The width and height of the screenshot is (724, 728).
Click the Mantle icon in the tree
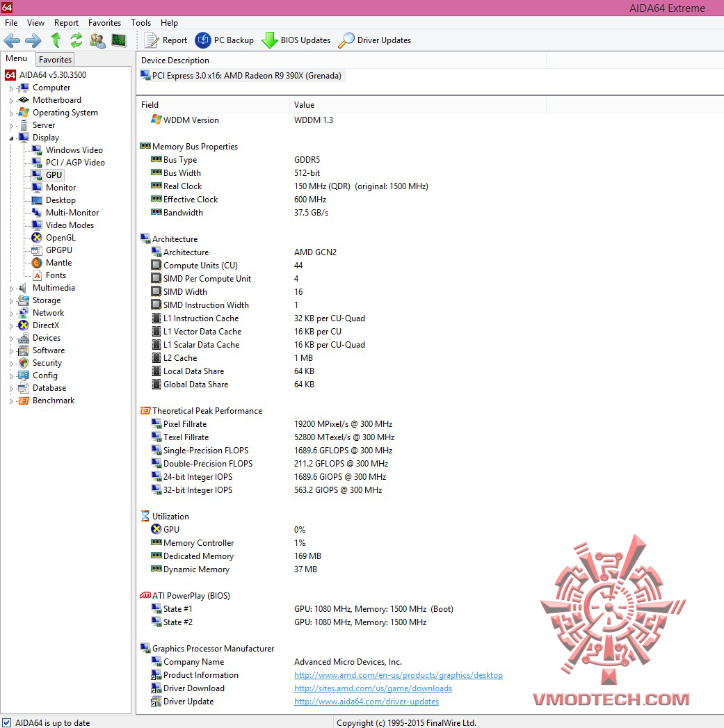[37, 263]
